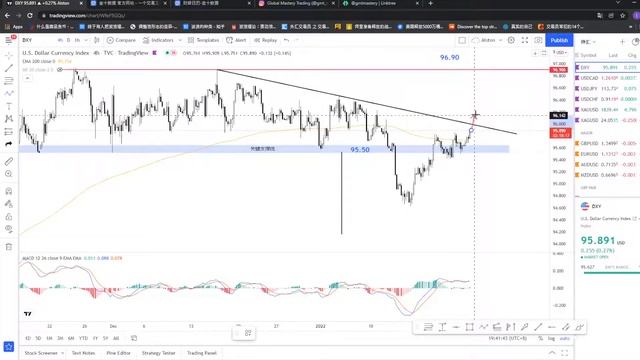This screenshot has height=360, width=640.
Task: Open the watchlist name dropdown
Action: pos(588,42)
